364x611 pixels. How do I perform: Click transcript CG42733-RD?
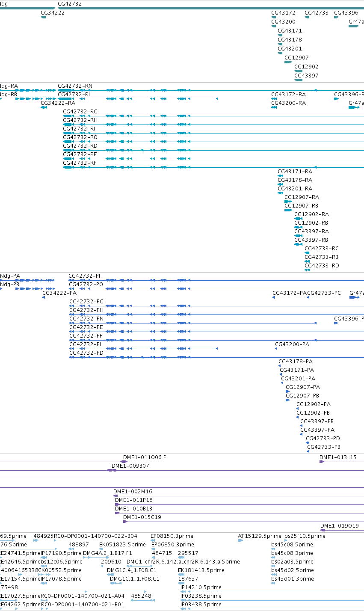(x=322, y=266)
